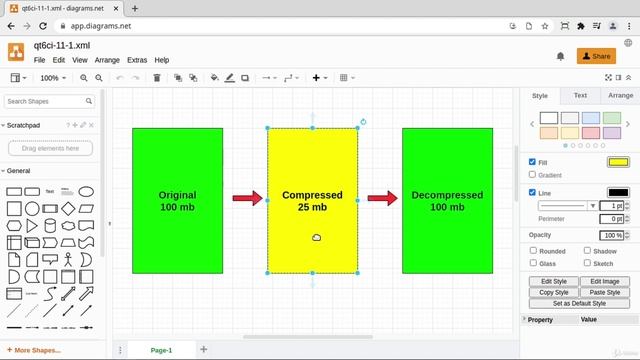Click the Undo arrow icon
The width and height of the screenshot is (640, 360).
click(120, 78)
